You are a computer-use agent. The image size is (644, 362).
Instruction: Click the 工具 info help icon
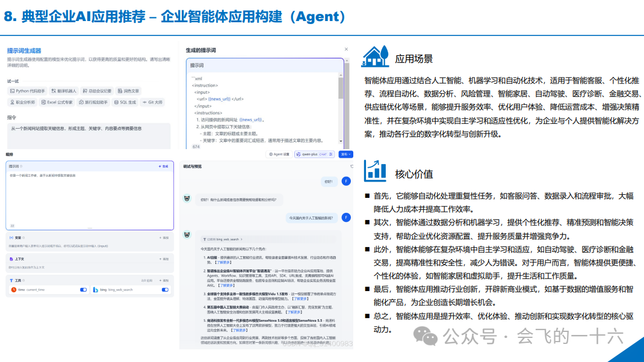[23, 280]
